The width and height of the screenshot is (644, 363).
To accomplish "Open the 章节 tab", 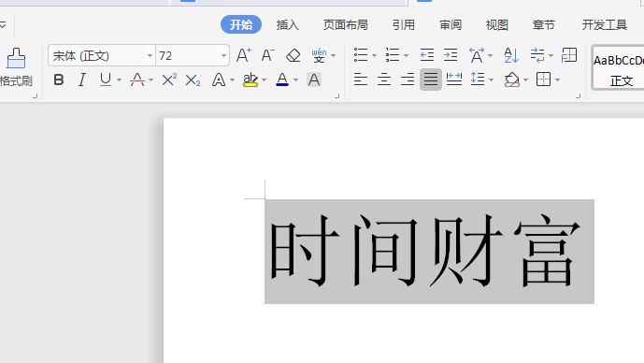I will (543, 25).
